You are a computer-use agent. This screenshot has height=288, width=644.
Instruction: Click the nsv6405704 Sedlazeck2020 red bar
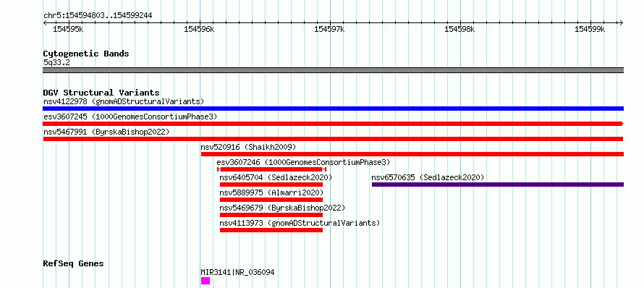coord(271,185)
